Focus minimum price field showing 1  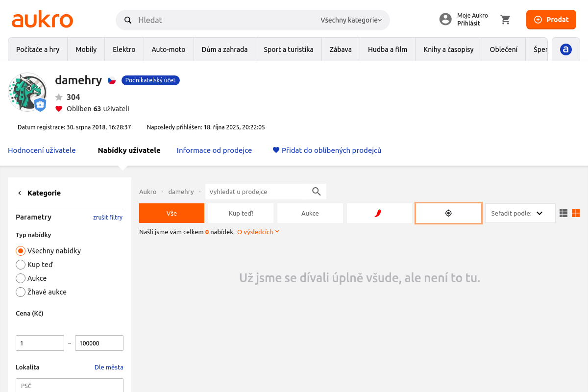[40, 343]
